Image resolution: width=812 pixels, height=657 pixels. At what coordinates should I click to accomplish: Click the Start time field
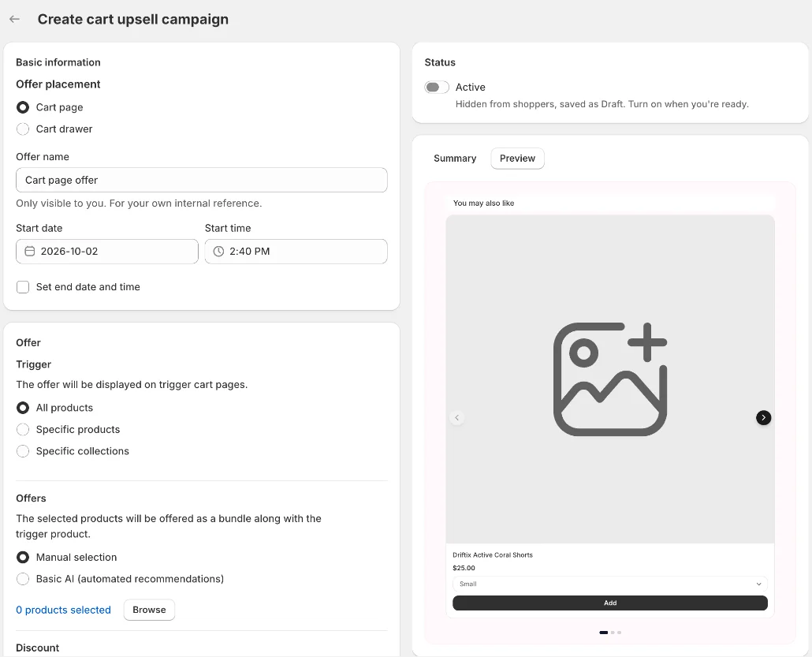pos(296,252)
